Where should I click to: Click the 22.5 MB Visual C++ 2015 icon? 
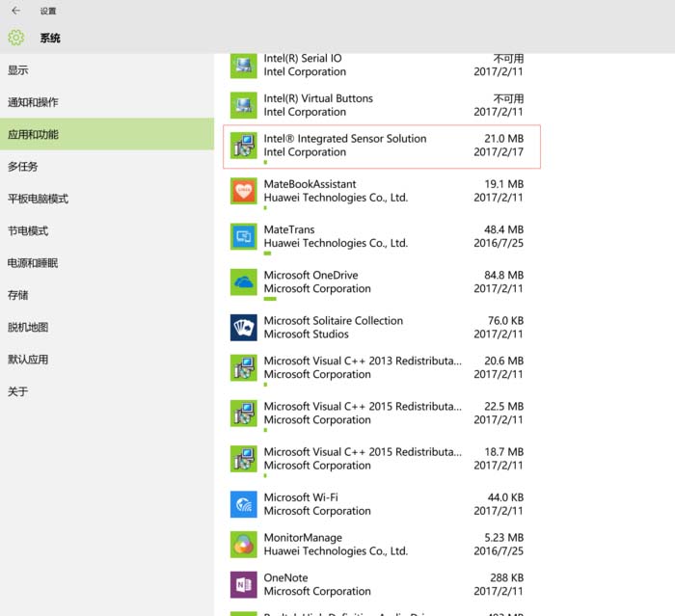coord(244,414)
